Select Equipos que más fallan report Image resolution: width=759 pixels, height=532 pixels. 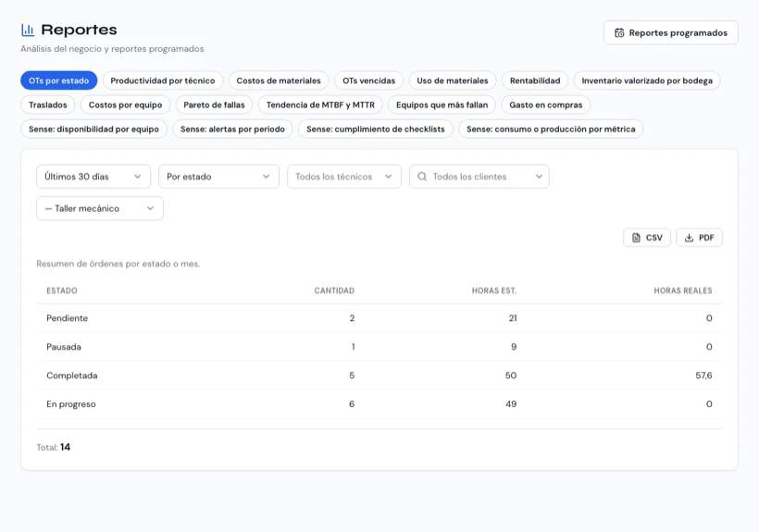pos(442,105)
